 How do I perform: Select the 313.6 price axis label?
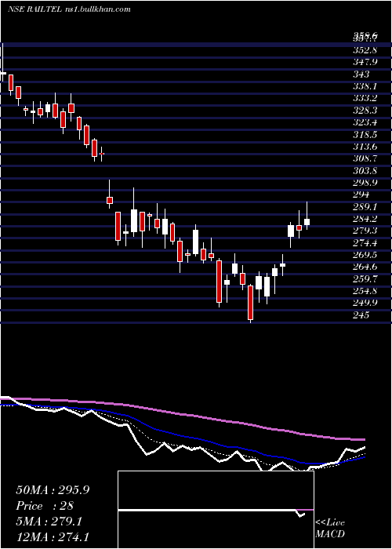point(365,147)
